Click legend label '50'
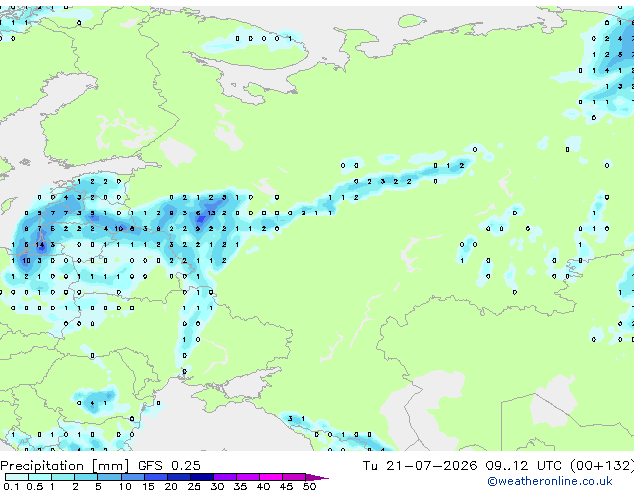Screen dimensions: 634x490 pyautogui.click(x=309, y=486)
